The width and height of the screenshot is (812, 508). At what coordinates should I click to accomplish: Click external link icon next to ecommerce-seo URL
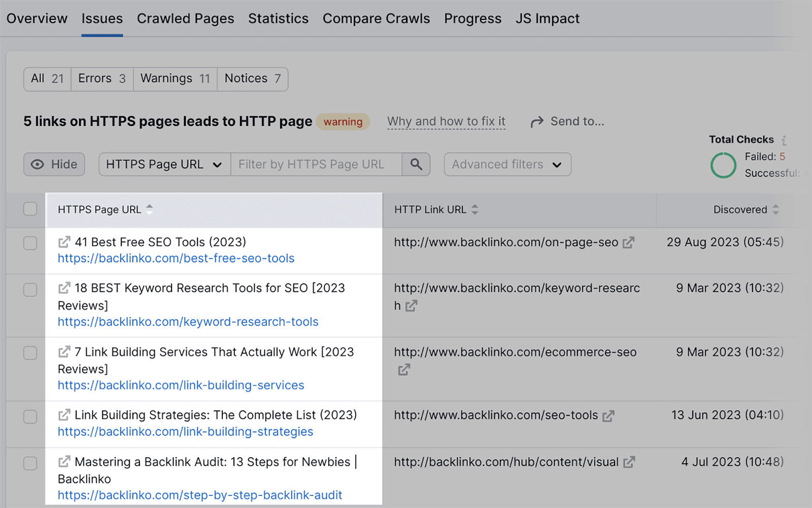403,369
